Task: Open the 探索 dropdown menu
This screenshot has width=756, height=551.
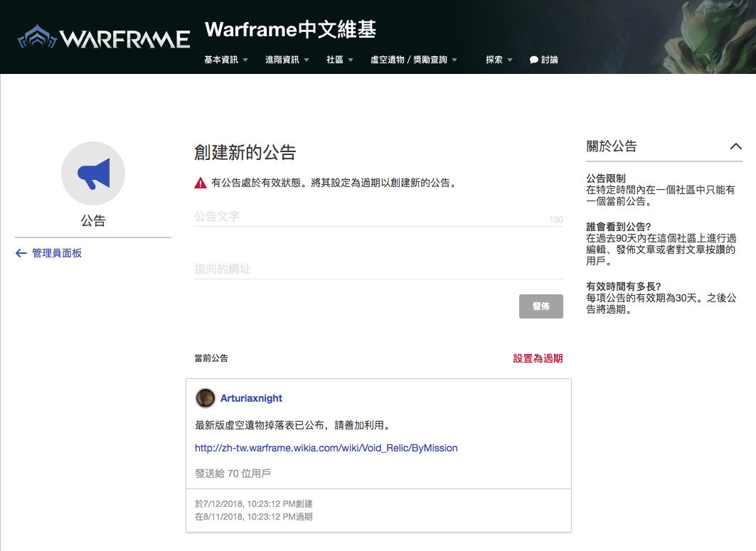Action: (499, 60)
